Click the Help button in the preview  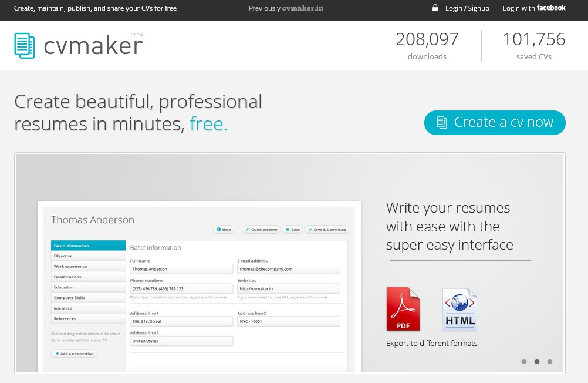click(x=224, y=230)
